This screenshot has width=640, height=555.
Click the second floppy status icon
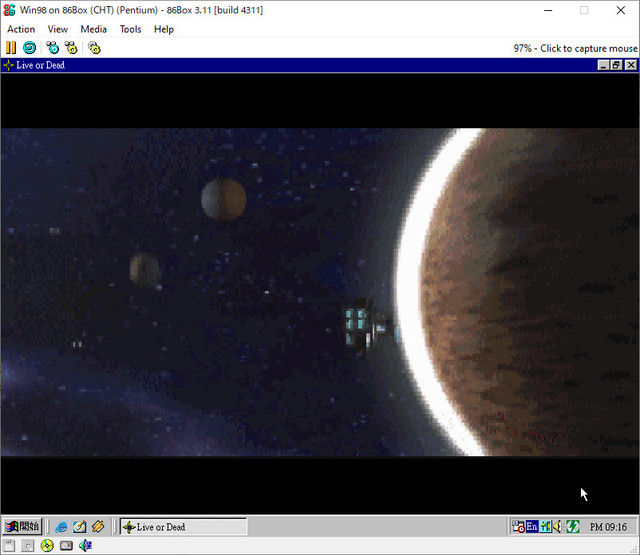pyautogui.click(x=28, y=546)
